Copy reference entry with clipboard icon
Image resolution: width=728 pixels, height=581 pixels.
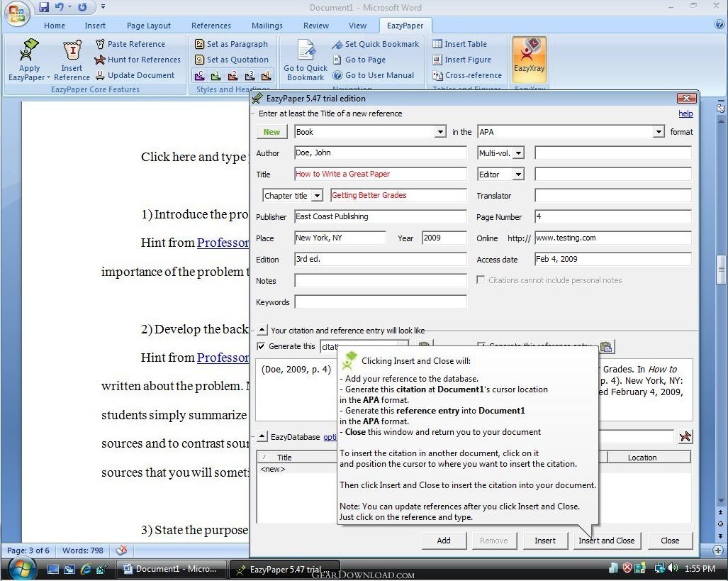[x=606, y=347]
